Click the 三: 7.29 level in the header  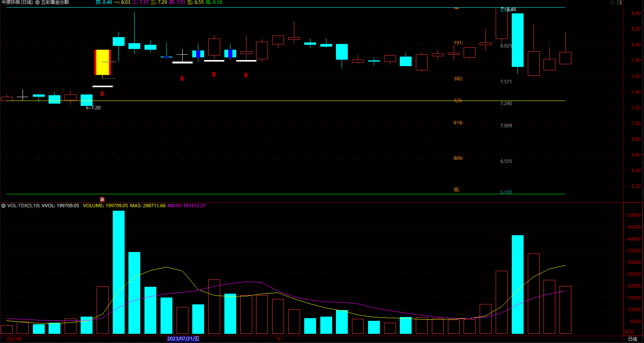tap(159, 2)
